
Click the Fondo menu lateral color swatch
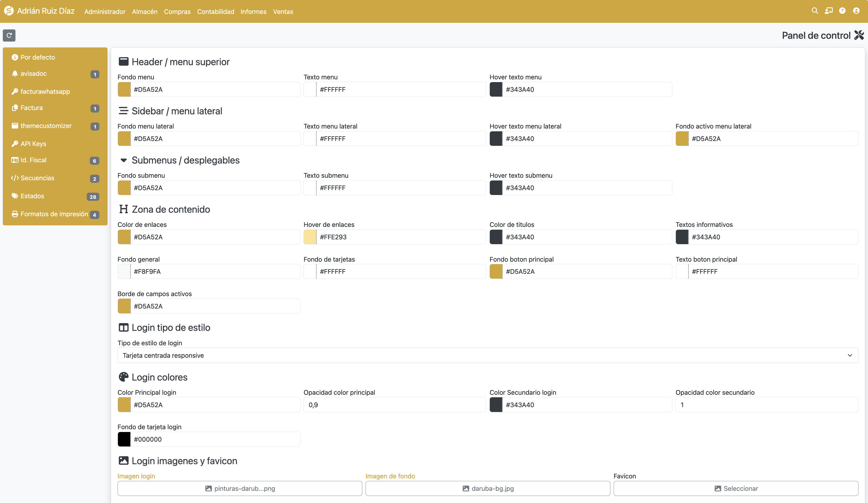[x=124, y=139]
